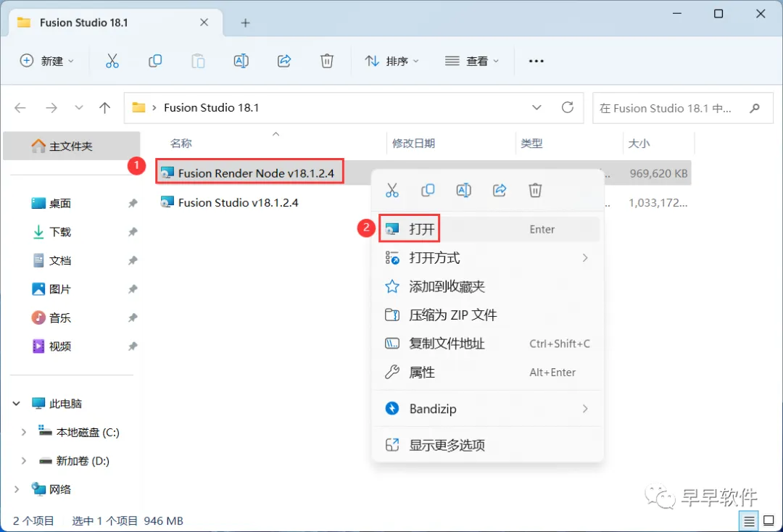The height and width of the screenshot is (532, 783).
Task: Open the Bandizip submenu
Action: coord(489,409)
